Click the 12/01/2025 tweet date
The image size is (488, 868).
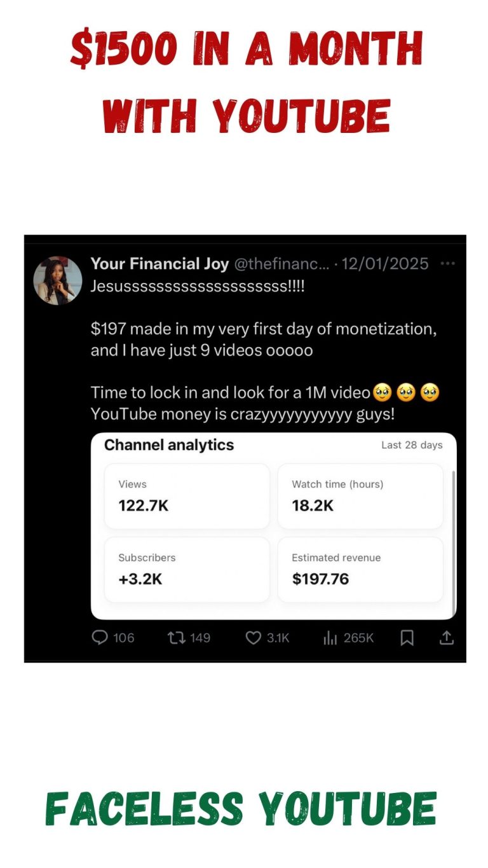(x=385, y=263)
